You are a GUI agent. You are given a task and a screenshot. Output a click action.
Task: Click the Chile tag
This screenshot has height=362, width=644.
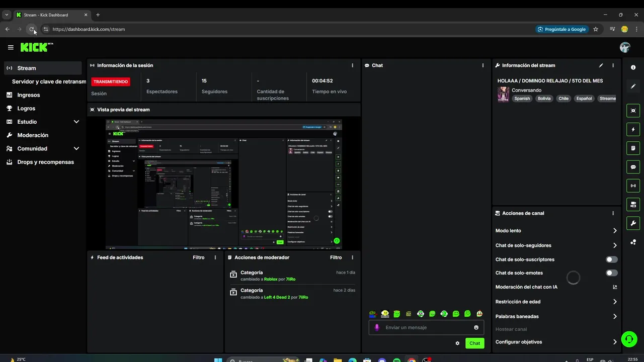[563, 99]
